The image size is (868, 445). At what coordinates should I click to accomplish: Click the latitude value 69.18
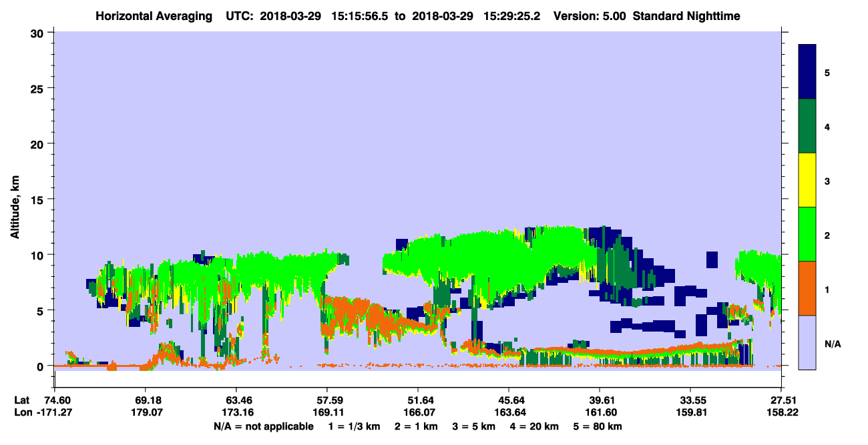tap(145, 400)
